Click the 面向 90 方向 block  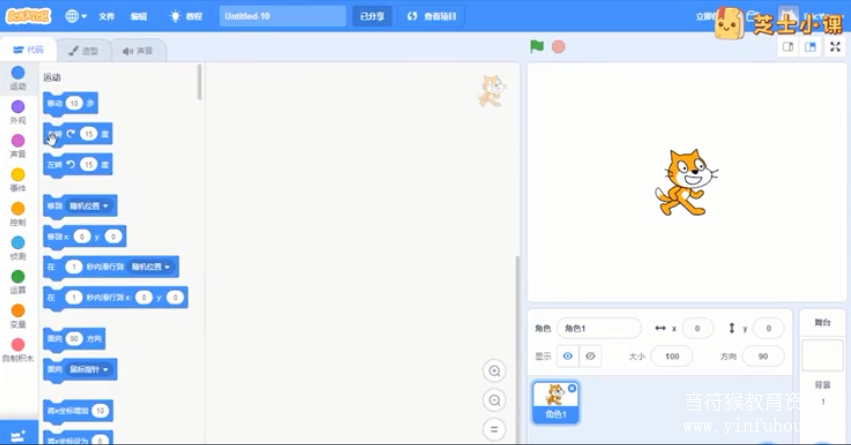pyautogui.click(x=74, y=339)
